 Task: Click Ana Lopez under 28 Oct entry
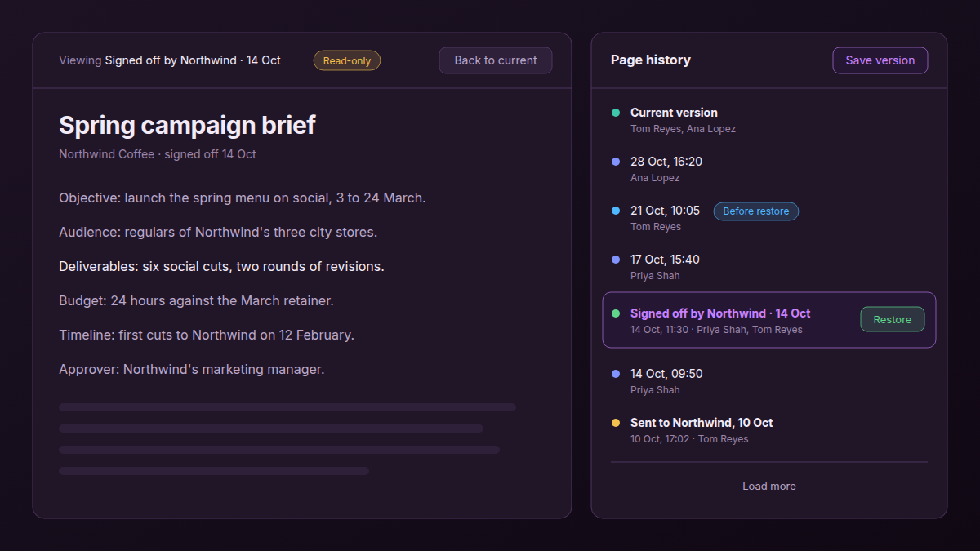[x=655, y=178]
